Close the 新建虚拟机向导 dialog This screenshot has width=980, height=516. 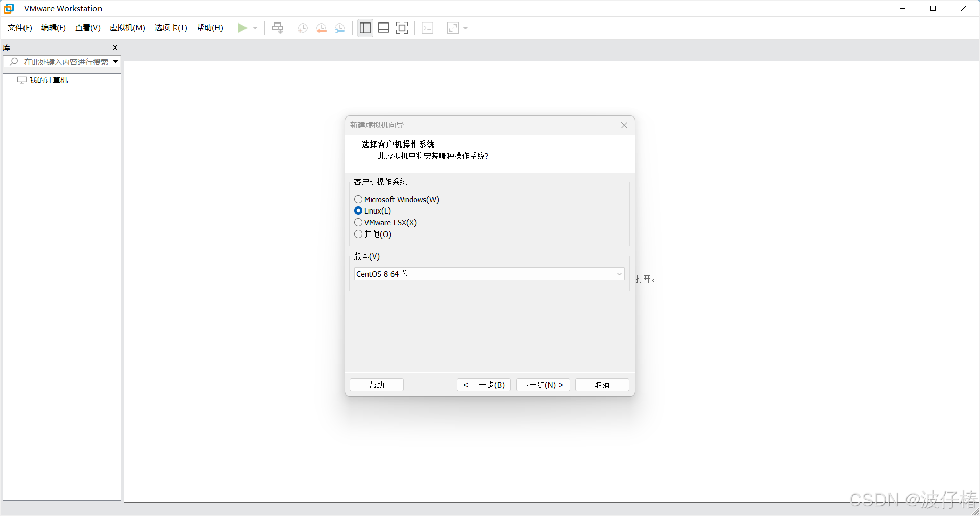point(624,125)
